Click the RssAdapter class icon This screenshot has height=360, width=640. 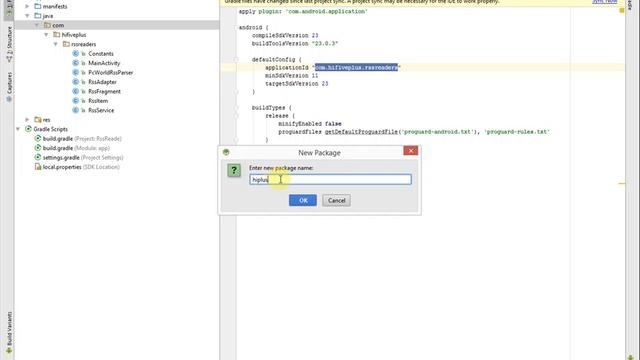[x=76, y=82]
